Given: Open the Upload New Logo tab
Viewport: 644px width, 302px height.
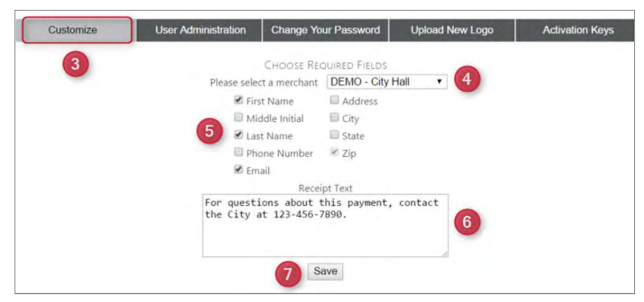Looking at the screenshot, I should (x=452, y=30).
